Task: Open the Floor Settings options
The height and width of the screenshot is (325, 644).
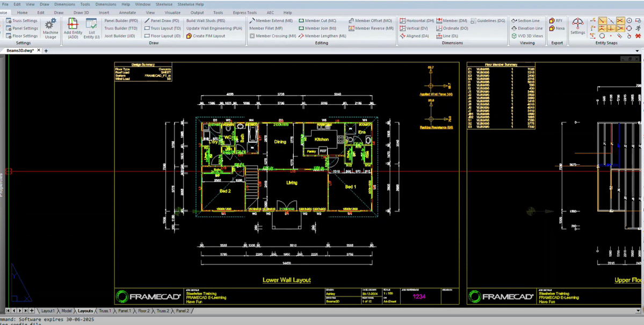Action: (x=21, y=36)
